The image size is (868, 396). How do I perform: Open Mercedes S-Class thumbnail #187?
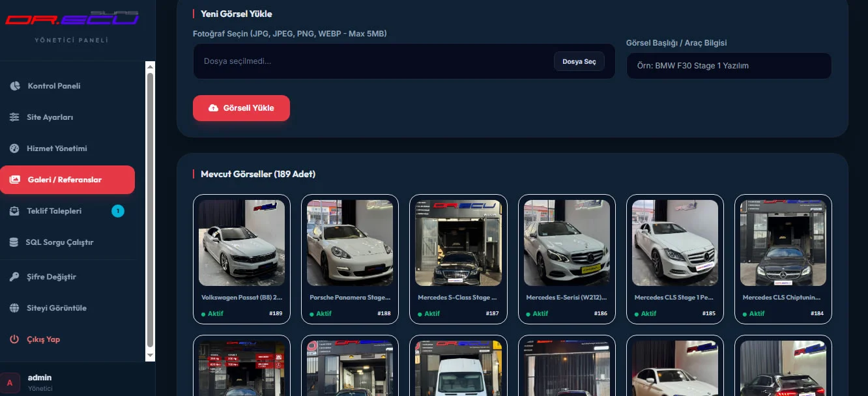(458, 243)
